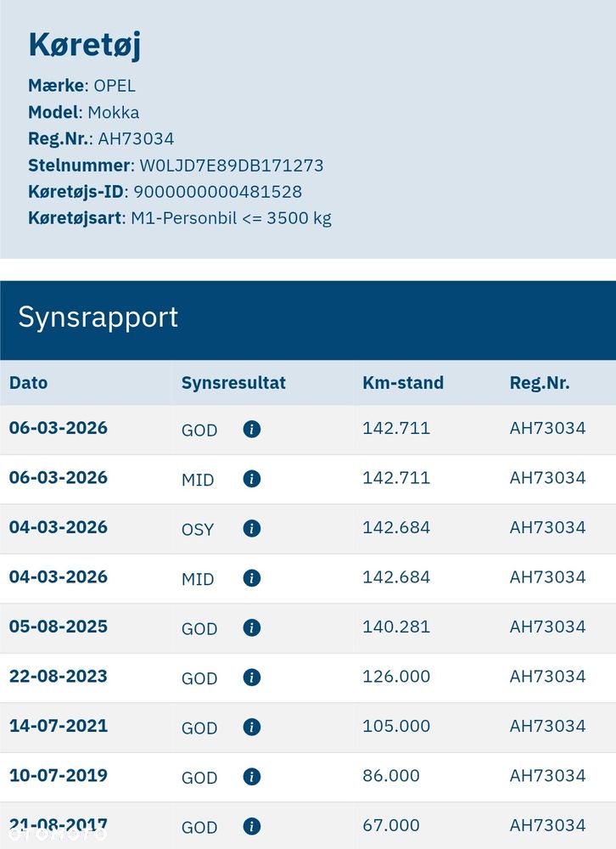Viewport: 616px width, 849px height.
Task: Show info for 14-07-2021 inspection
Action: tap(251, 727)
